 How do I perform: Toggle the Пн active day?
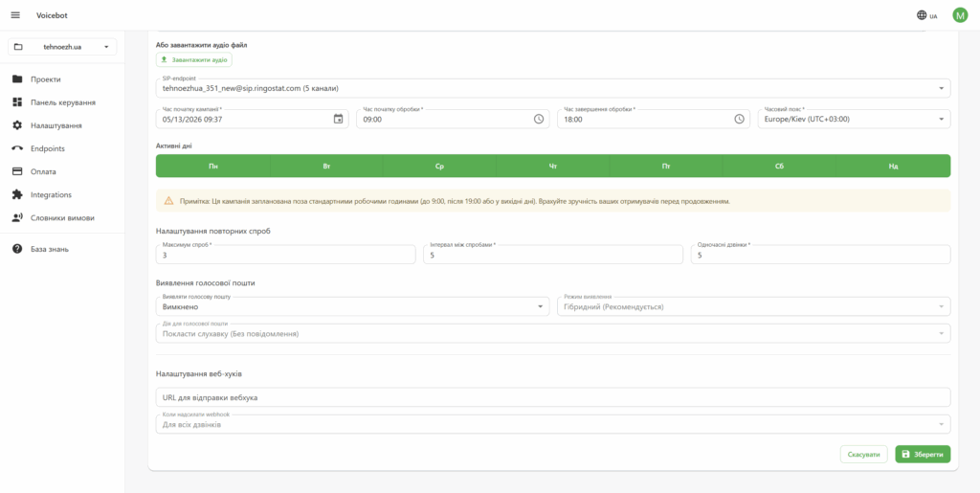[x=213, y=167]
